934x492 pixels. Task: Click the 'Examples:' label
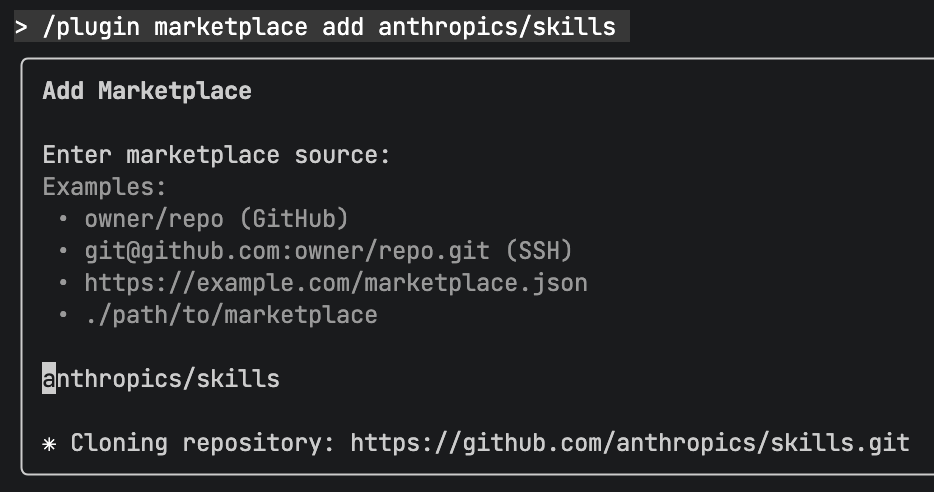point(104,187)
